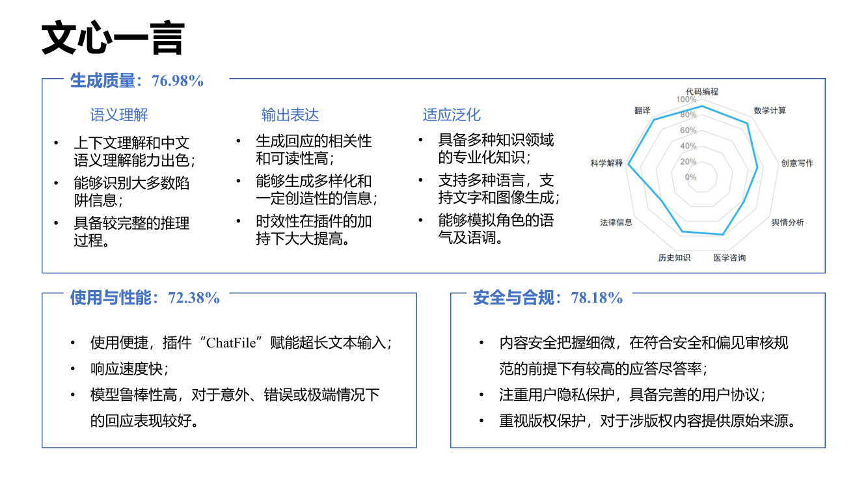
Task: Select bullet 上下文理解和中文语义理解能力出色
Action: pyautogui.click(x=135, y=151)
